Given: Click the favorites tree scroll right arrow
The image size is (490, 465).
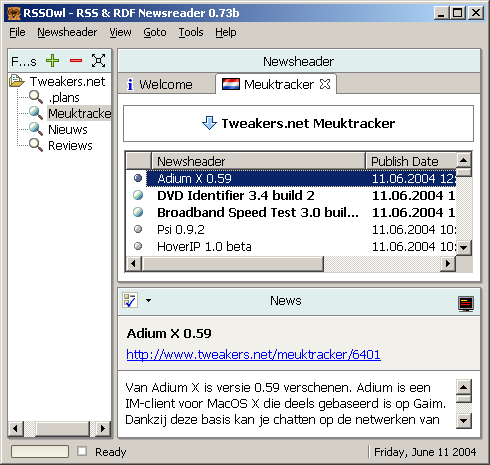Looking at the screenshot, I should 103,428.
